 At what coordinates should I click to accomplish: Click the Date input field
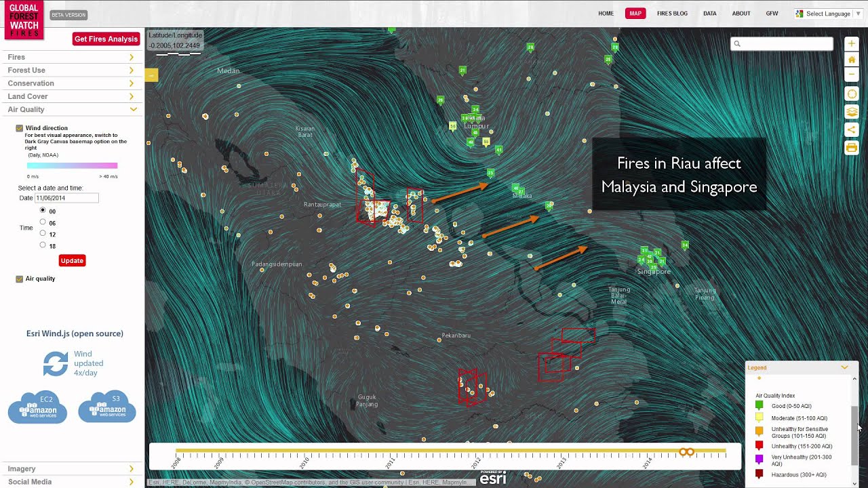(66, 198)
